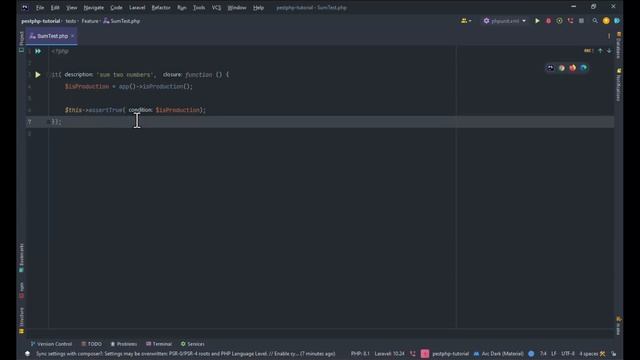Toggle the Bookmarks tool window

pyautogui.click(x=21, y=258)
